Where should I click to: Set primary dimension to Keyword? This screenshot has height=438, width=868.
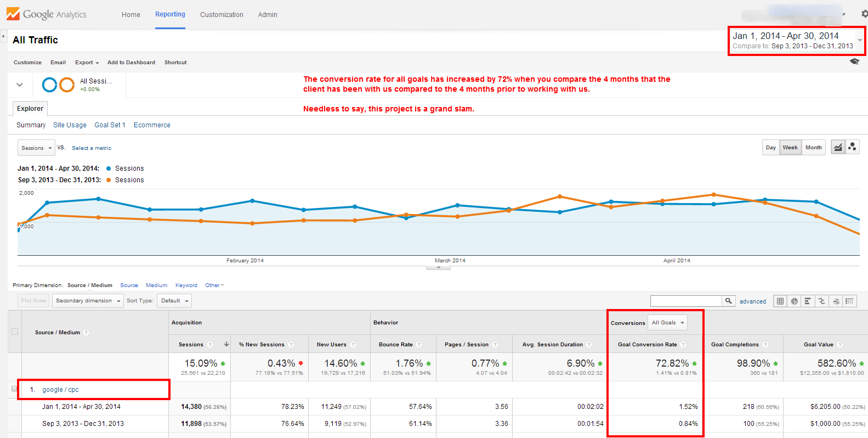coord(186,285)
